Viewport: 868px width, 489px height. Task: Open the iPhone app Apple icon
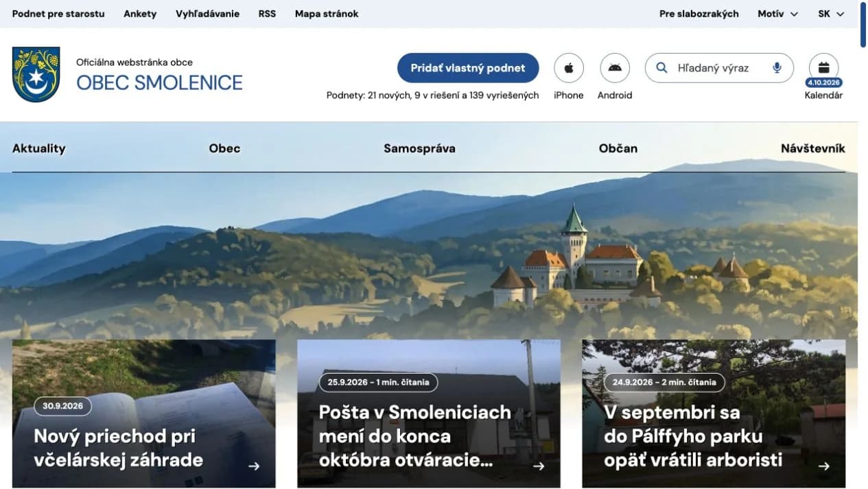[569, 68]
